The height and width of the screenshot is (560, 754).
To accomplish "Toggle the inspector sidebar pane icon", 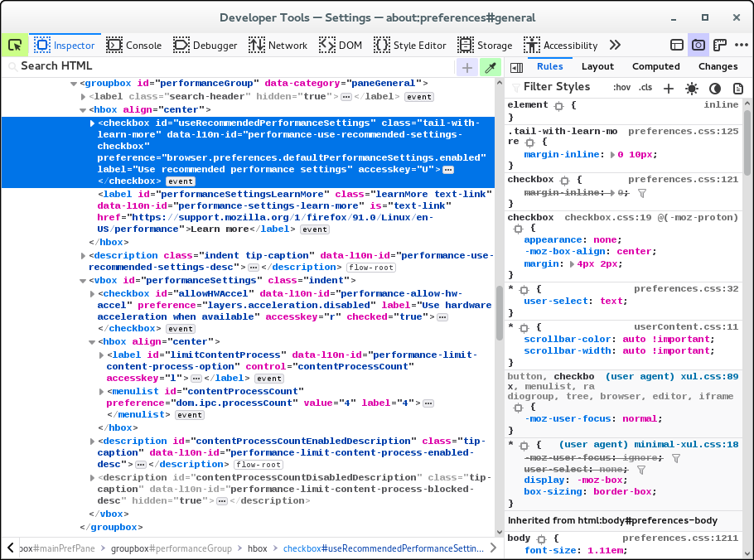I will pos(515,67).
